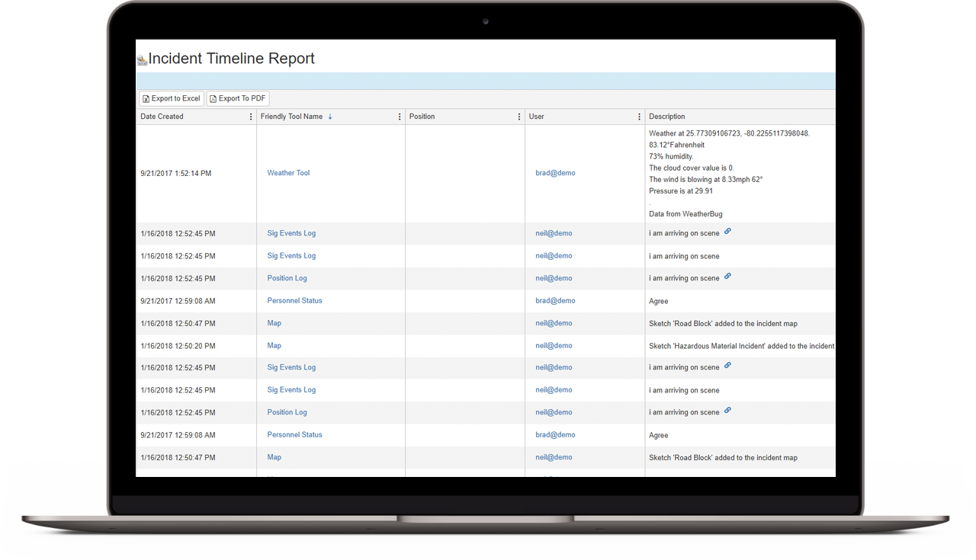This screenshot has width=976, height=560.
Task: Click the link icon on the last arriving message
Action: click(727, 411)
